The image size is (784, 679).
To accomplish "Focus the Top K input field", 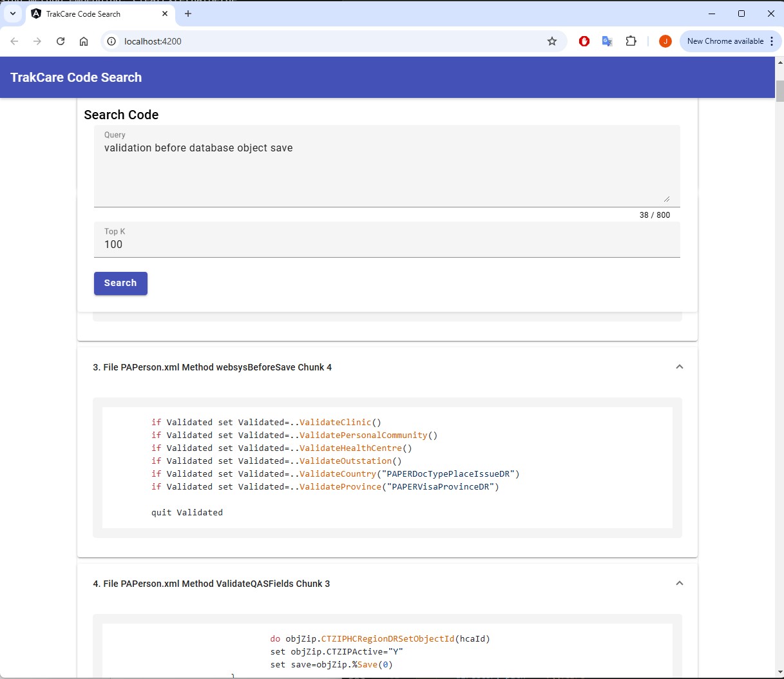I will pyautogui.click(x=387, y=244).
